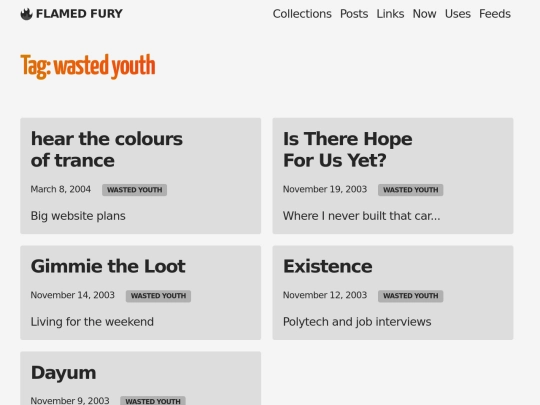Click the 'Big website plans' card excerpt

coord(78,216)
